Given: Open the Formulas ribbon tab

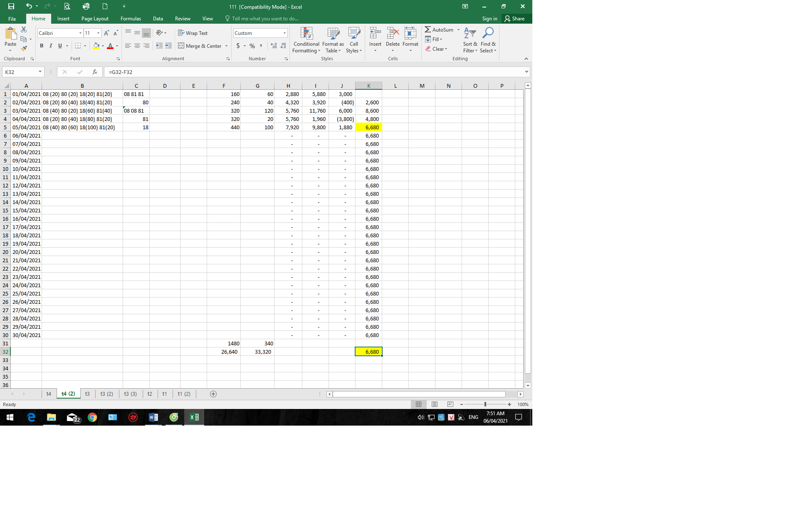Looking at the screenshot, I should [131, 19].
